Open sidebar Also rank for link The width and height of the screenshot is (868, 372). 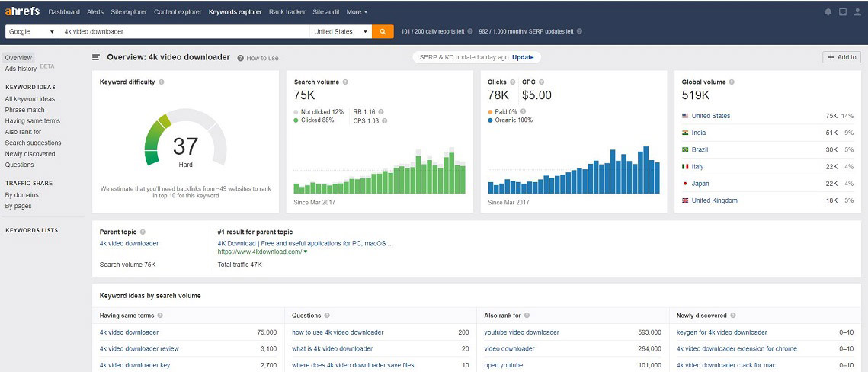24,132
